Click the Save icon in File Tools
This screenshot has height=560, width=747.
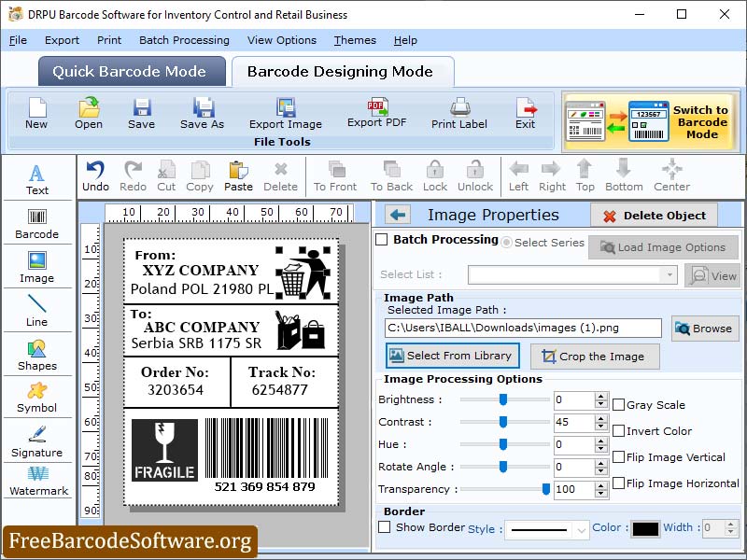(x=142, y=113)
